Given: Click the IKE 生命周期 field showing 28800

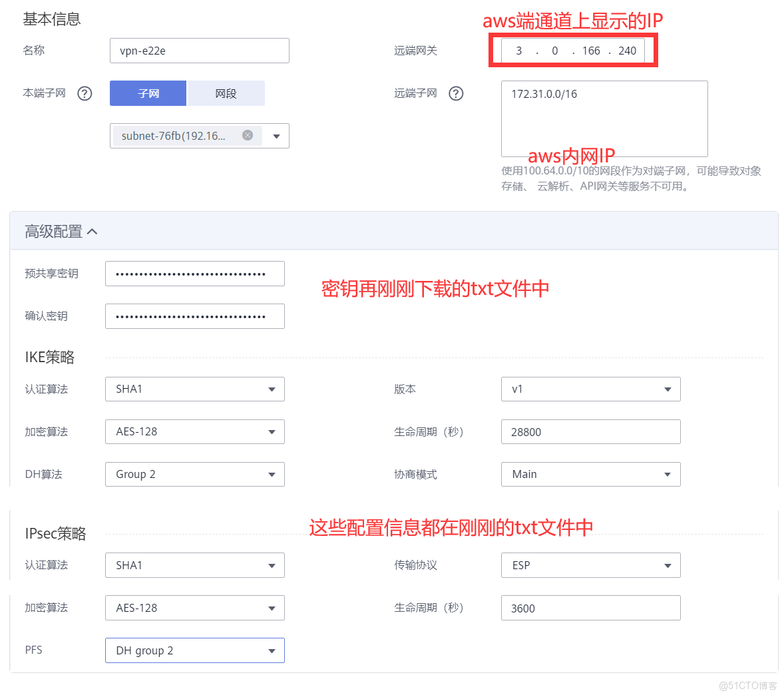Looking at the screenshot, I should [590, 431].
